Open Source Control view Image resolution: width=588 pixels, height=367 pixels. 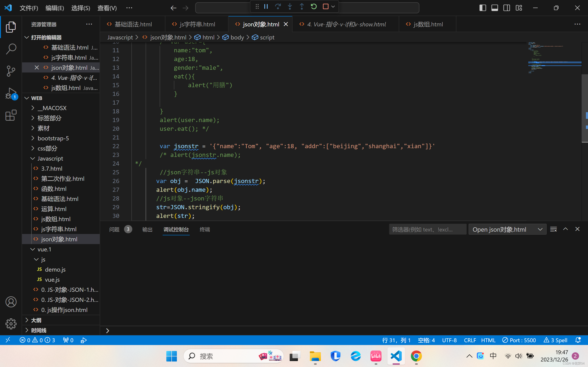point(11,71)
